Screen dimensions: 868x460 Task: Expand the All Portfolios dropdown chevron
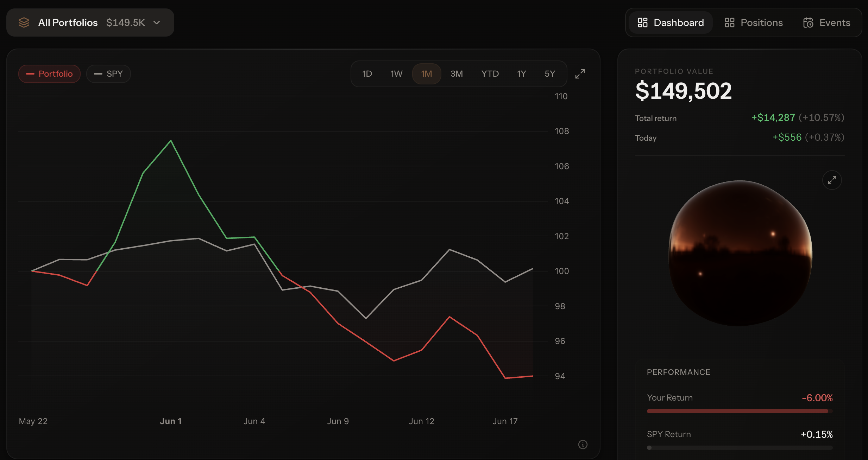[157, 23]
